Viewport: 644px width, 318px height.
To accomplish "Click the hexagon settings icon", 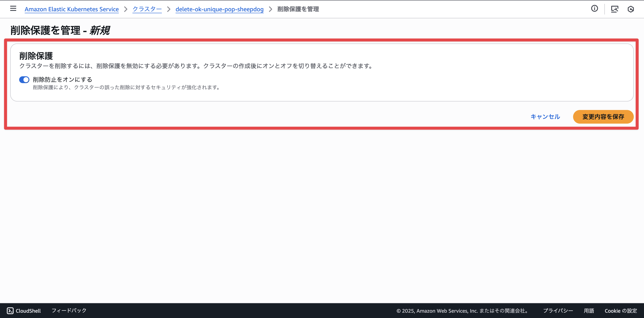I will pyautogui.click(x=631, y=9).
